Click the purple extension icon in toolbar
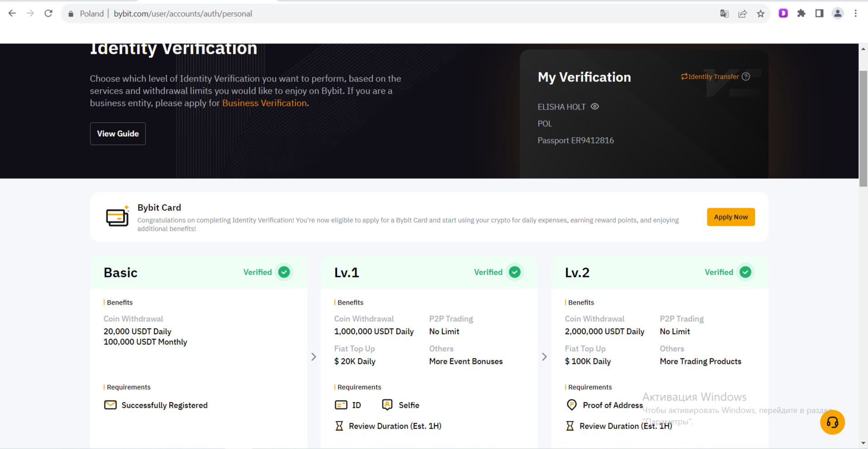 click(x=783, y=14)
